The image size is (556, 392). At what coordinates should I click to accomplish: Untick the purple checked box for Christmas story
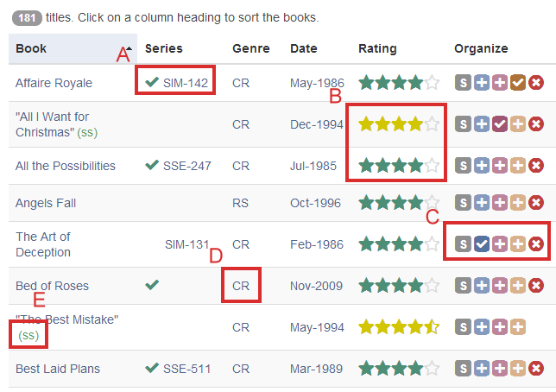(x=500, y=124)
